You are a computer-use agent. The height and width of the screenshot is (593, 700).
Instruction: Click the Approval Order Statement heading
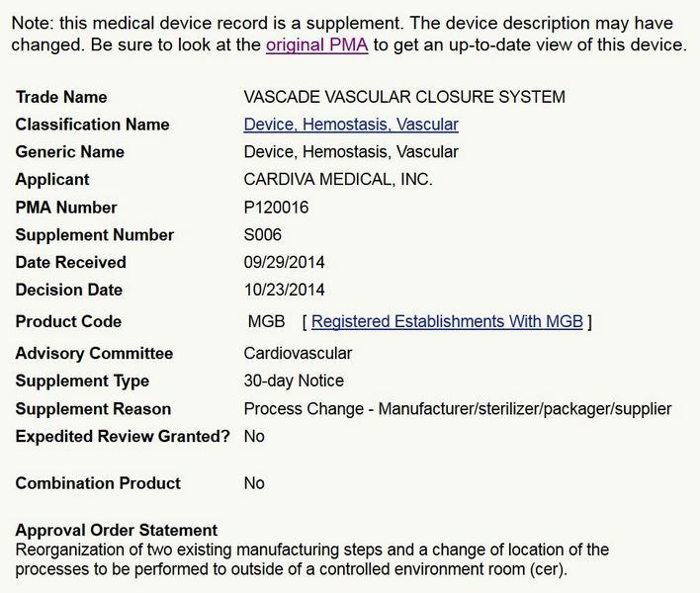[117, 531]
